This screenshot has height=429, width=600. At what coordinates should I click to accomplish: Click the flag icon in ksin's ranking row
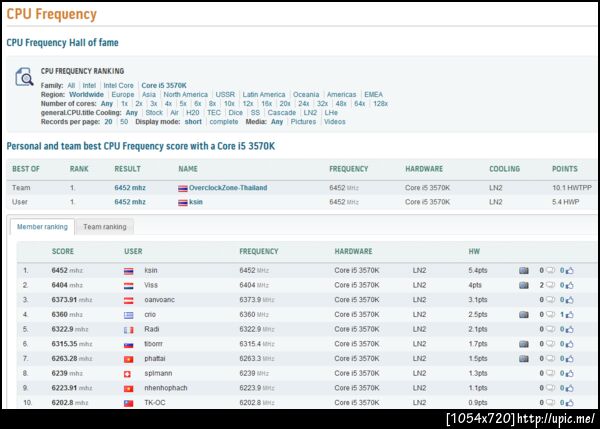[x=129, y=271]
